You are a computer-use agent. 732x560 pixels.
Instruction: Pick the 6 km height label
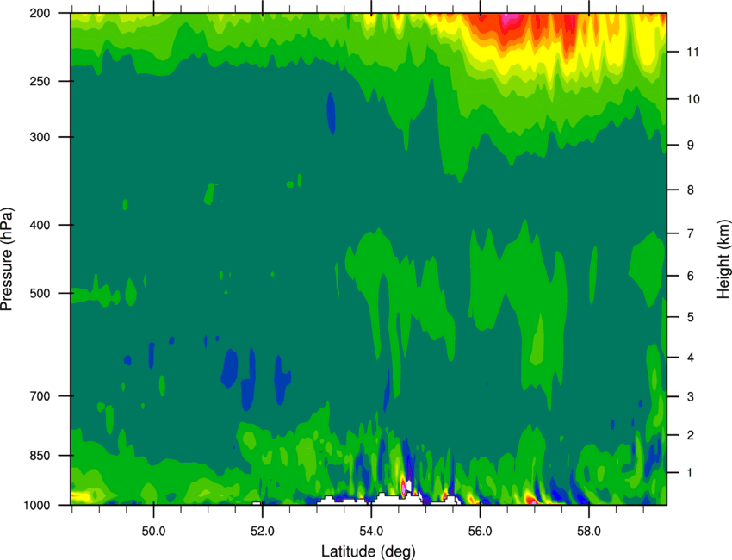click(690, 276)
